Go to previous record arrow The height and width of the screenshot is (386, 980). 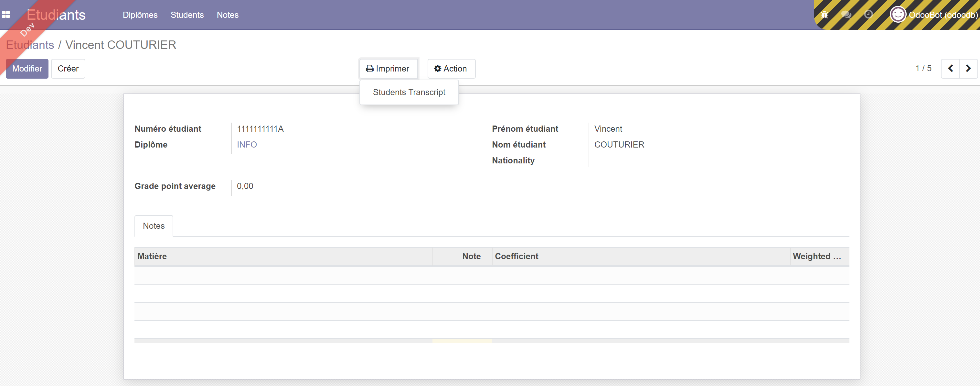[950, 69]
